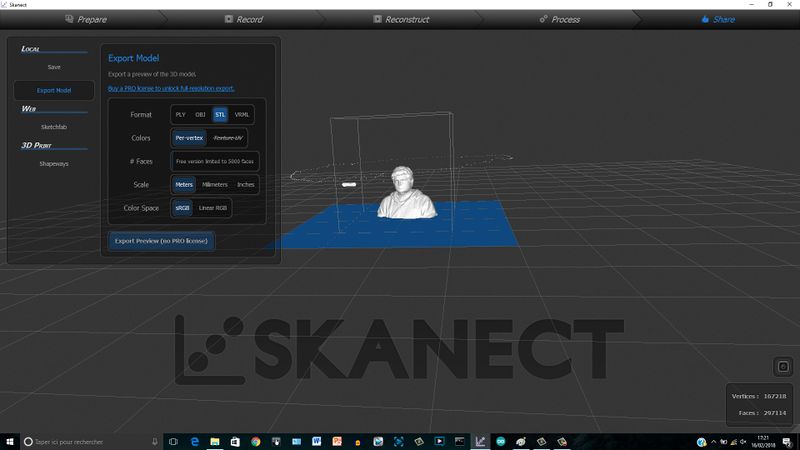Open Google Chrome from the taskbar
800x450 pixels.
tap(255, 440)
